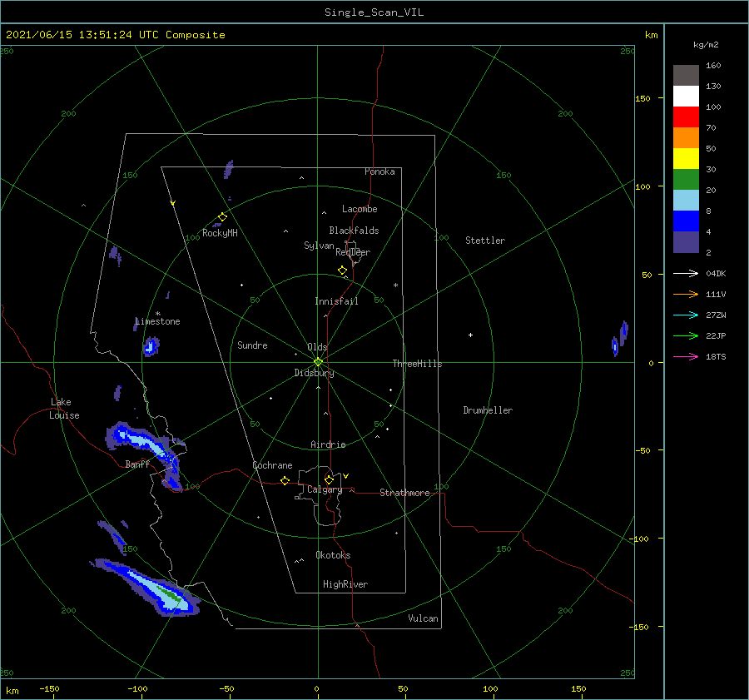The height and width of the screenshot is (700, 749).
Task: Click the Single_Scan_VIL title text
Action: point(374,12)
